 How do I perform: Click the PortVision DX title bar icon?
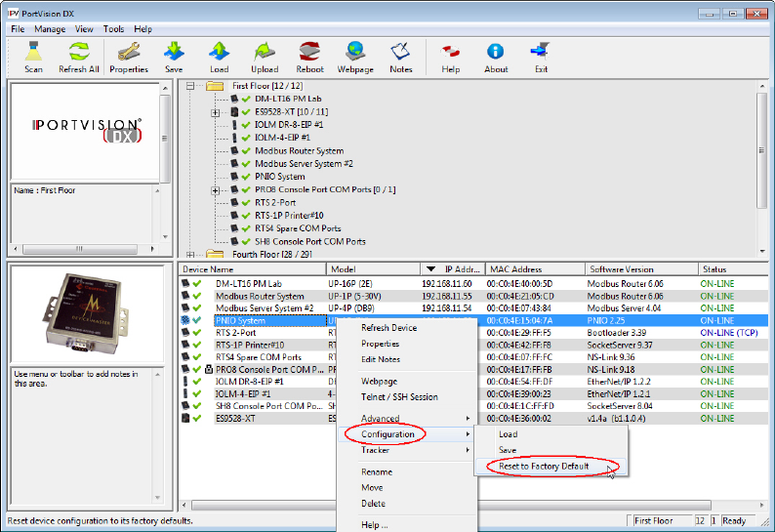click(13, 14)
